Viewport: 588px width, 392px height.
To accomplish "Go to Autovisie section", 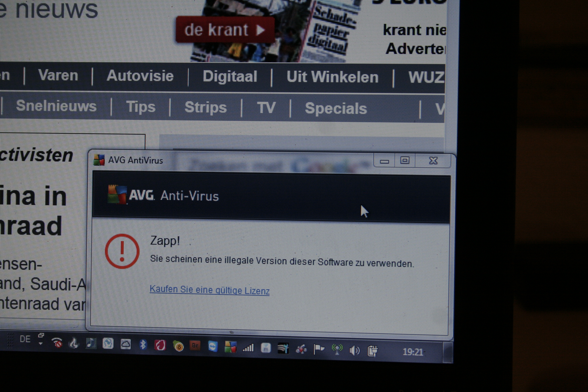I will (x=140, y=76).
